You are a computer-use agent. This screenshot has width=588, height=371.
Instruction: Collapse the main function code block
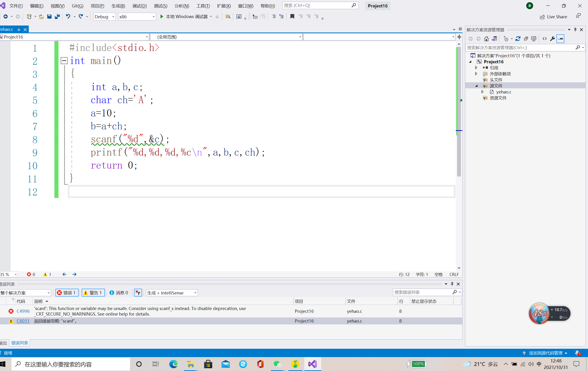64,61
